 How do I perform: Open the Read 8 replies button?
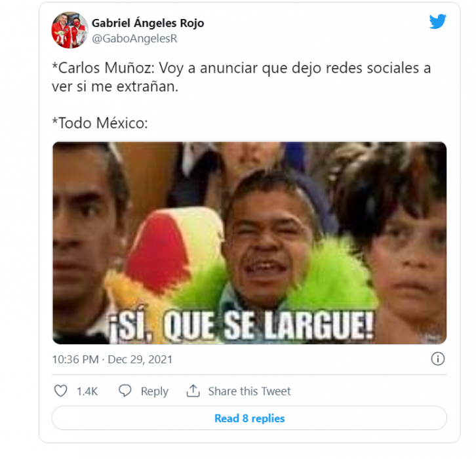pyautogui.click(x=249, y=418)
